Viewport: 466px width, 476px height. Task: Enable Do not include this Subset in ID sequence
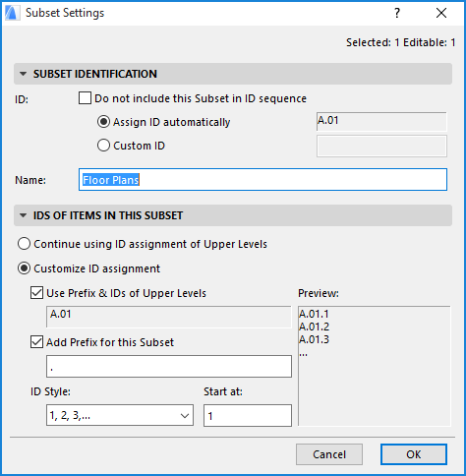(x=85, y=98)
